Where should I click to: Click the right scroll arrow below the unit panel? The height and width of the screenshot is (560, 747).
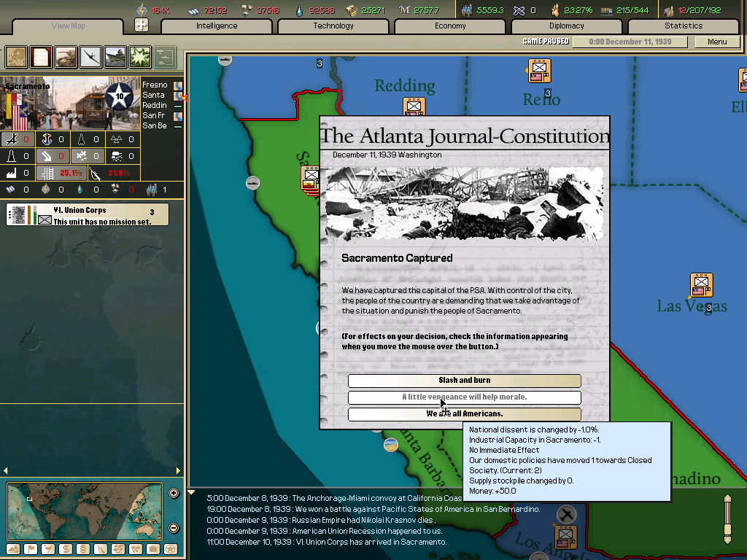click(178, 470)
